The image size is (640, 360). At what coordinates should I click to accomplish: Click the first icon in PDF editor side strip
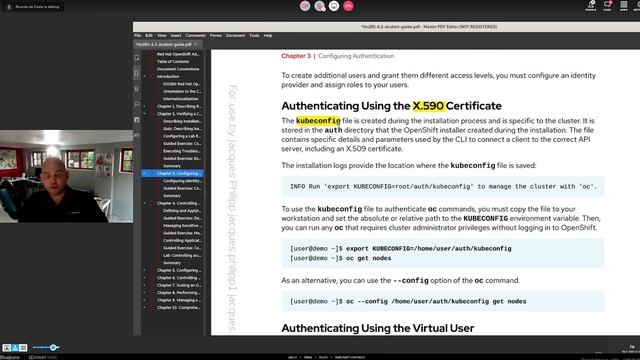click(x=137, y=58)
